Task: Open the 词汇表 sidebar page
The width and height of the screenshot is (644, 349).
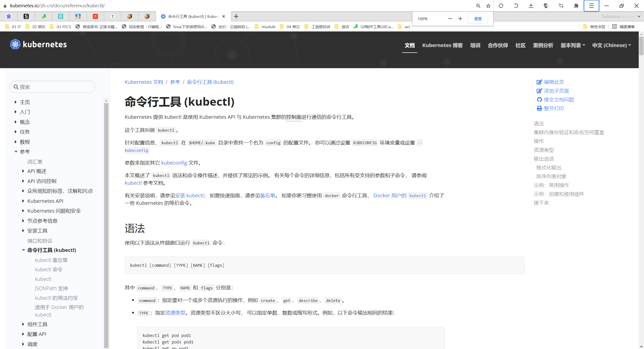Action: coord(35,162)
